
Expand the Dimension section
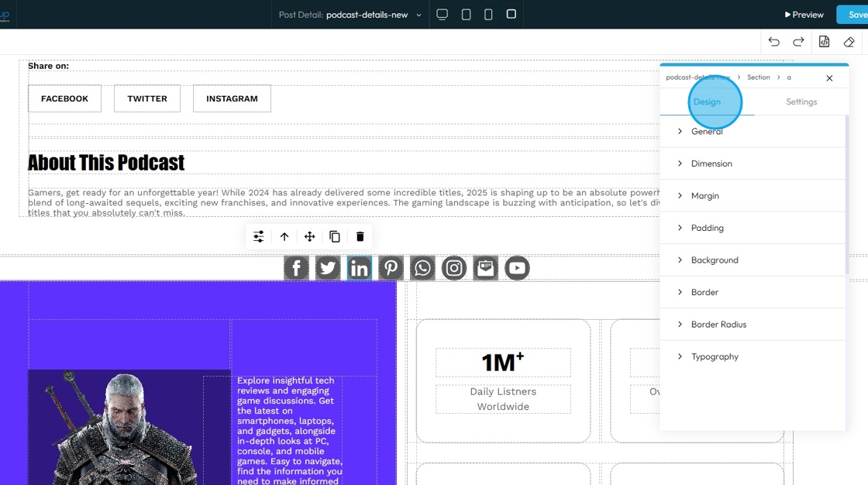coord(753,164)
